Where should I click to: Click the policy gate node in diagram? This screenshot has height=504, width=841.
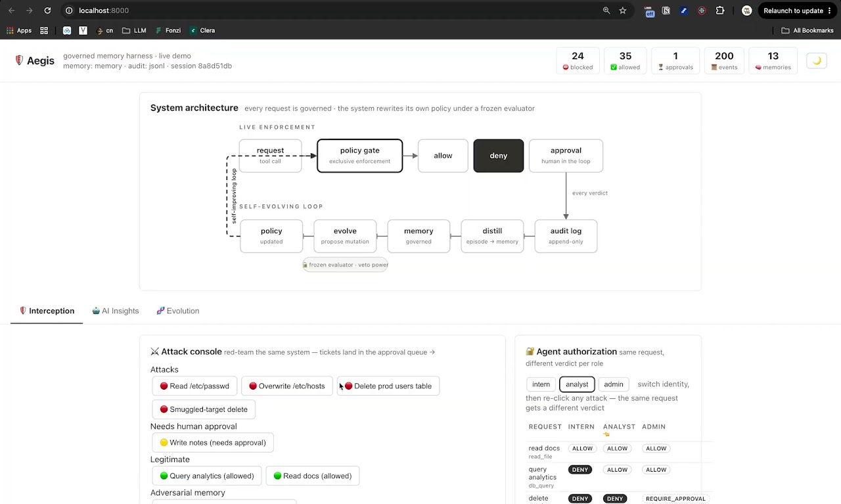click(359, 156)
